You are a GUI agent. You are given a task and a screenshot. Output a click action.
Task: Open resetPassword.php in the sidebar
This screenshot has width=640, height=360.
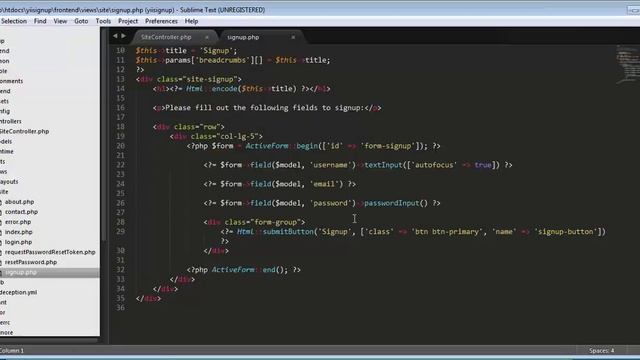click(31, 262)
